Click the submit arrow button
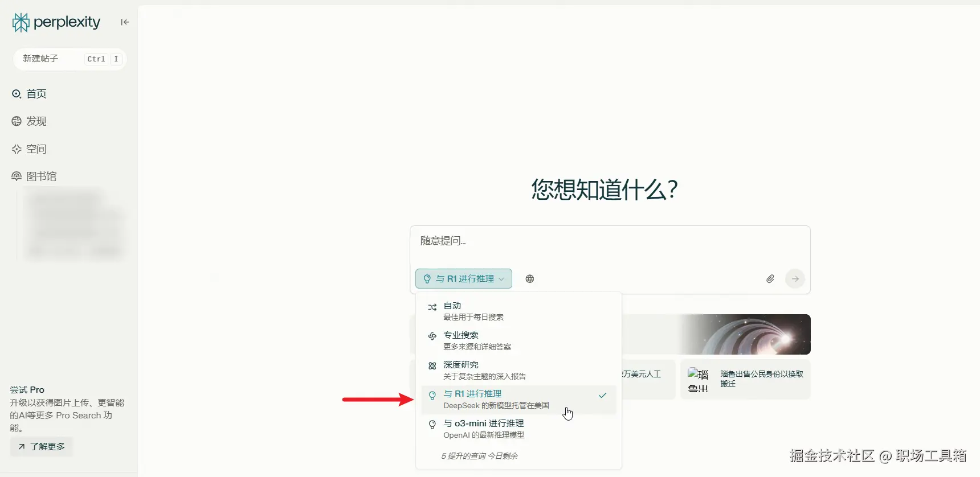 pyautogui.click(x=795, y=279)
